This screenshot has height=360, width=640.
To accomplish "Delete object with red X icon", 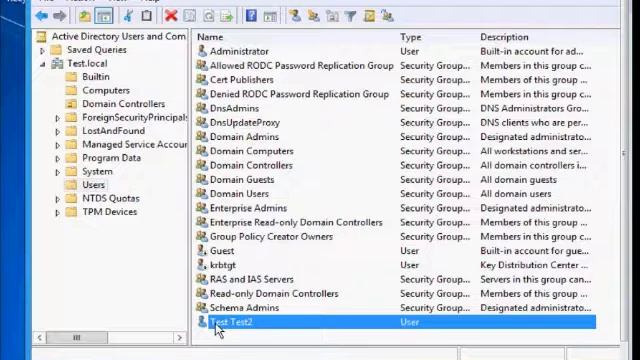I will point(171,16).
